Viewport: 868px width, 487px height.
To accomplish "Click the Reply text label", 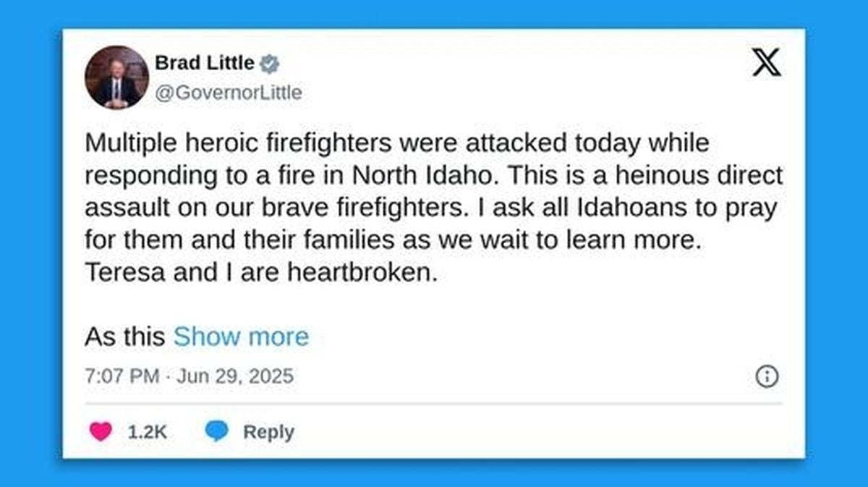I will coord(268,432).
